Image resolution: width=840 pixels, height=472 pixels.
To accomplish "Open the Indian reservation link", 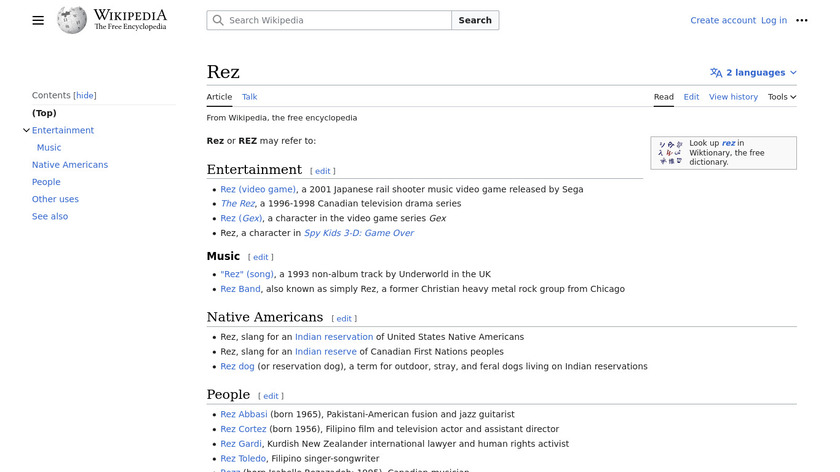I will (x=334, y=337).
